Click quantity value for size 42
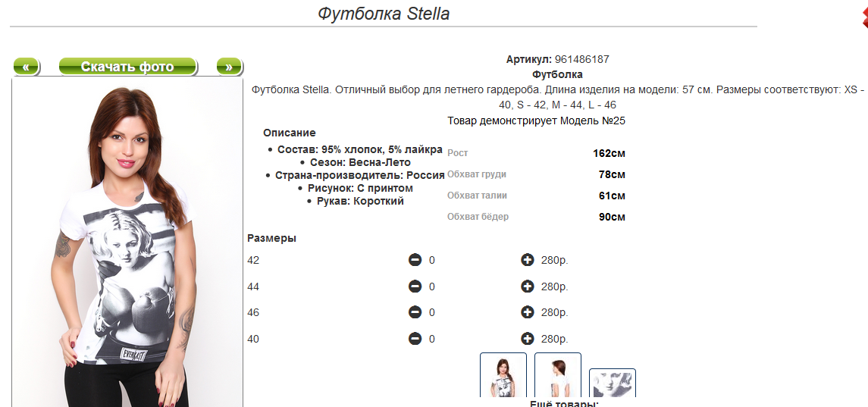This screenshot has height=407, width=868. tap(432, 260)
